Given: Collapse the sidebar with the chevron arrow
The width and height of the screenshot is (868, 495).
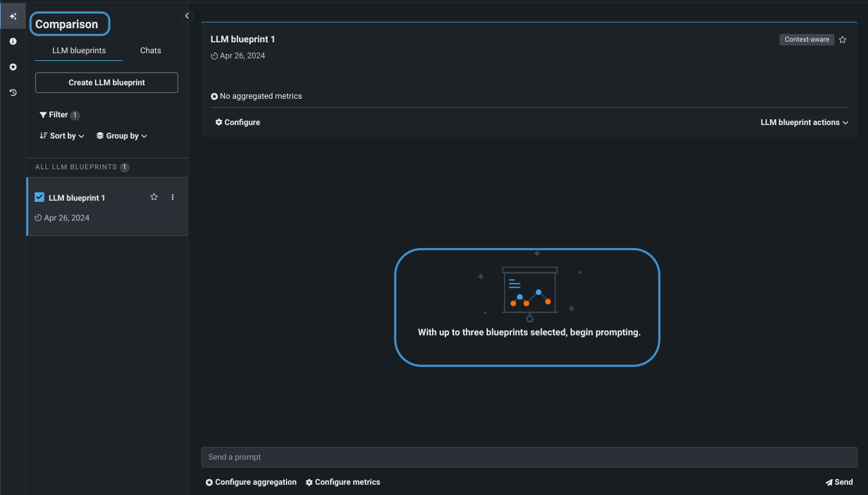Looking at the screenshot, I should [187, 16].
